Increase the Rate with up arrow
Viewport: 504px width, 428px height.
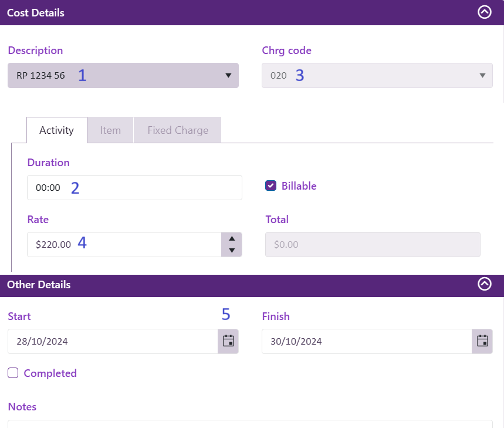[232, 238]
